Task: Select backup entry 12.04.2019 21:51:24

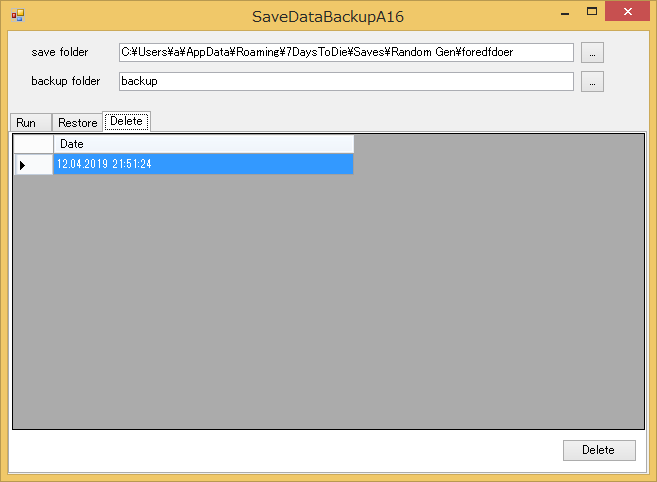Action: 204,164
